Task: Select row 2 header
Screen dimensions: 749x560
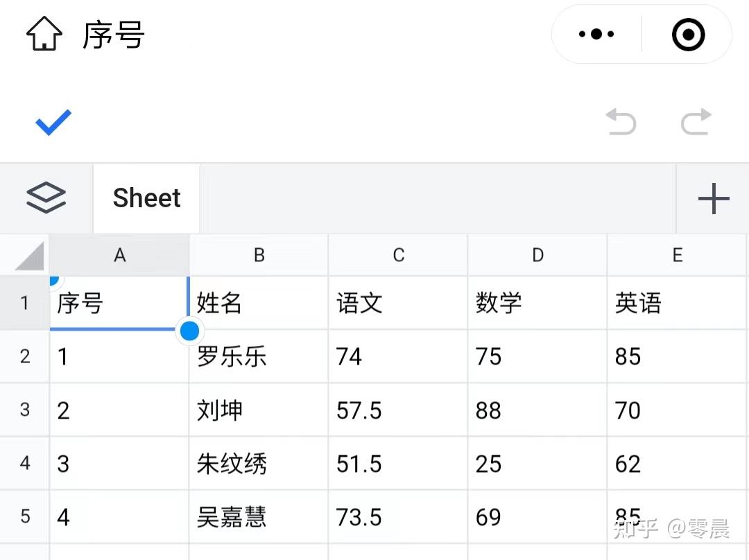Action: pyautogui.click(x=24, y=356)
